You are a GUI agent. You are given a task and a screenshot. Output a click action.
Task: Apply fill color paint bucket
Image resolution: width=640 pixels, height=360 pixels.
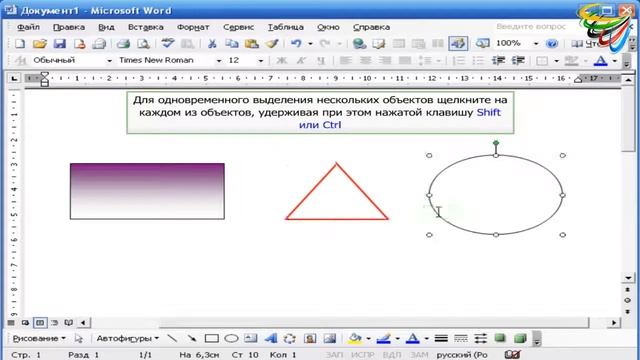(x=355, y=338)
